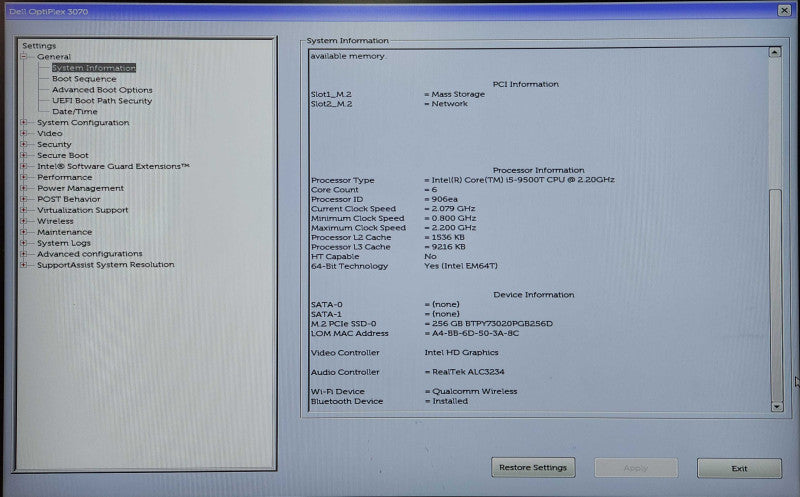Select the Secure Boot label
This screenshot has height=497, width=800.
point(63,155)
